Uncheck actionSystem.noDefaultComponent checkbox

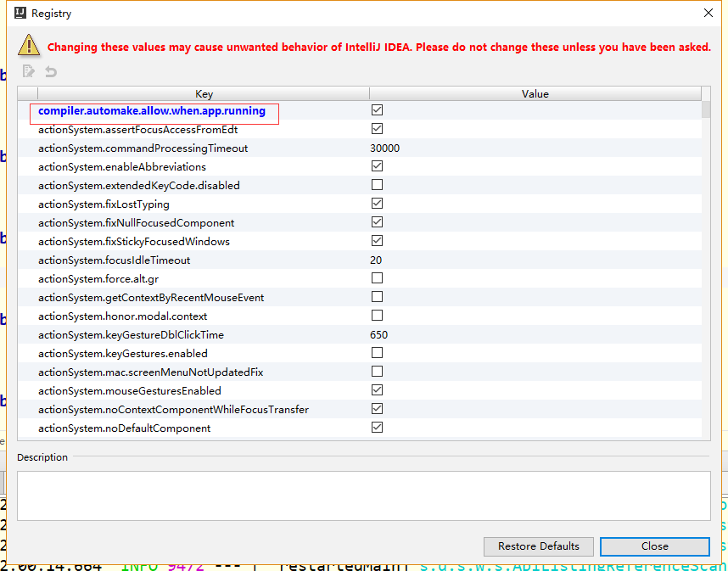point(377,427)
